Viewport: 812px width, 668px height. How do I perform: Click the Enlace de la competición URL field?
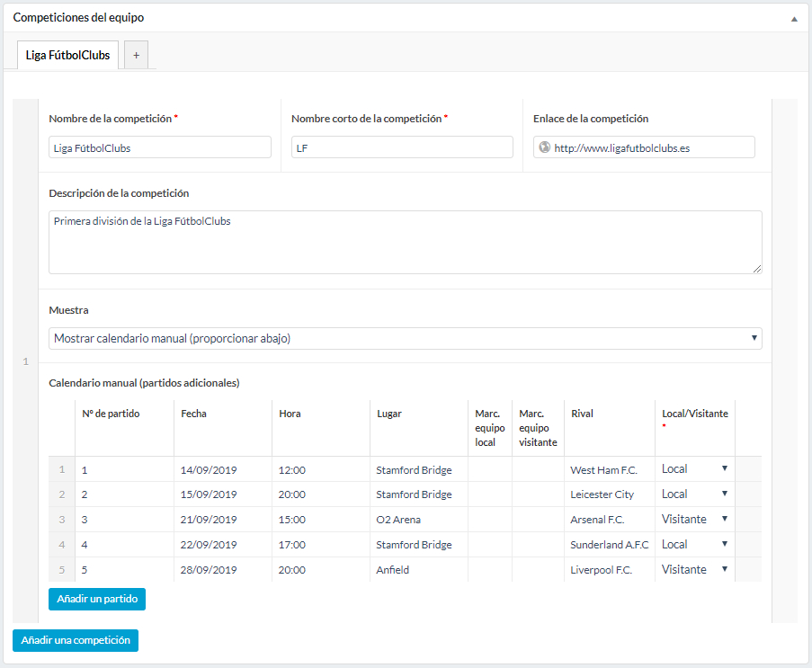click(644, 147)
